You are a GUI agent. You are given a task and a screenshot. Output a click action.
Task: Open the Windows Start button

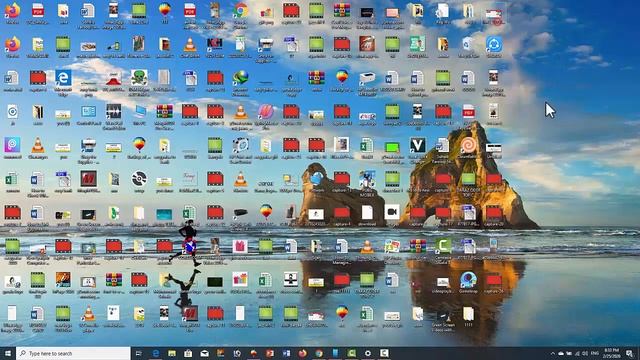point(8,353)
